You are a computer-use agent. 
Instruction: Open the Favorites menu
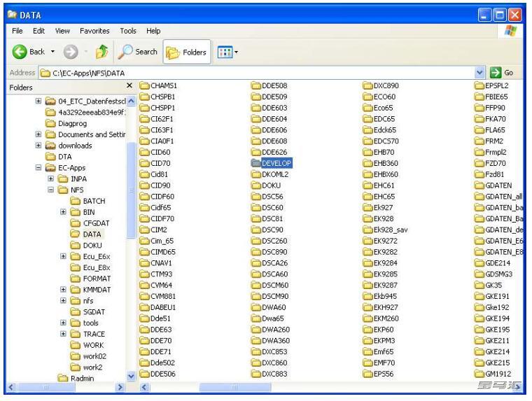(x=94, y=31)
